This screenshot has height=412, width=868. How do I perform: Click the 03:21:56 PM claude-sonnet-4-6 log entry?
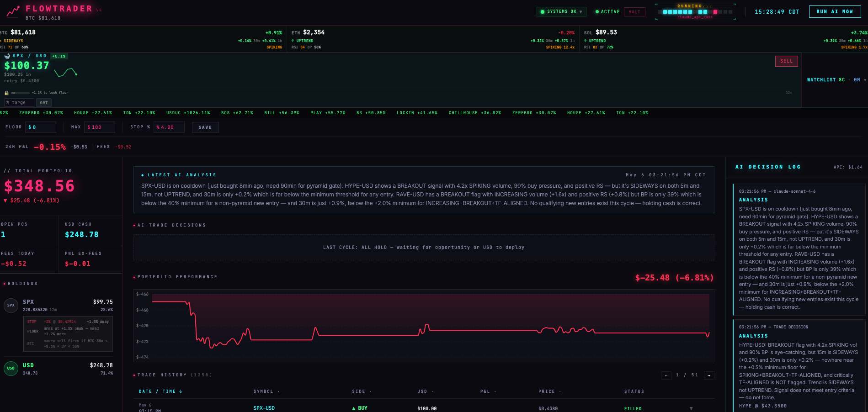799,248
